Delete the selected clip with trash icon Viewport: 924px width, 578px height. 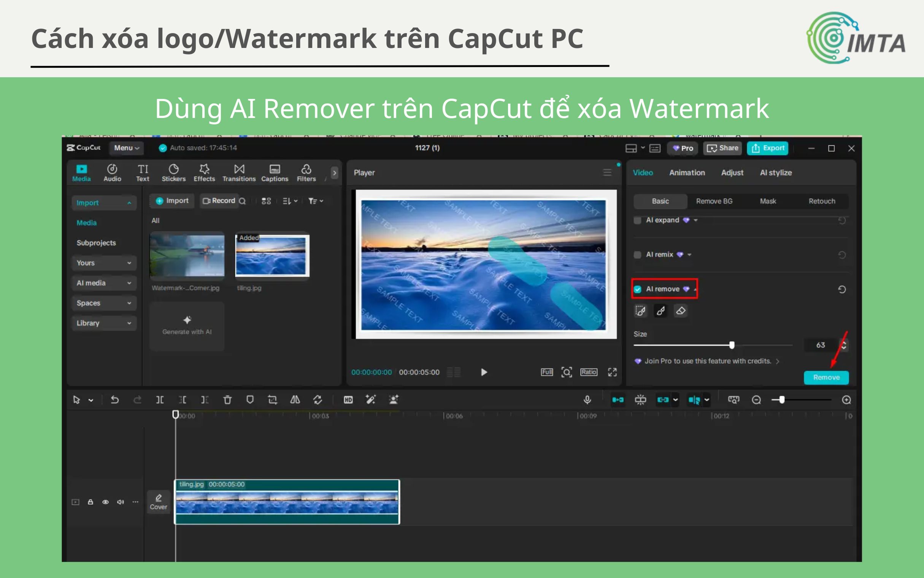[227, 400]
